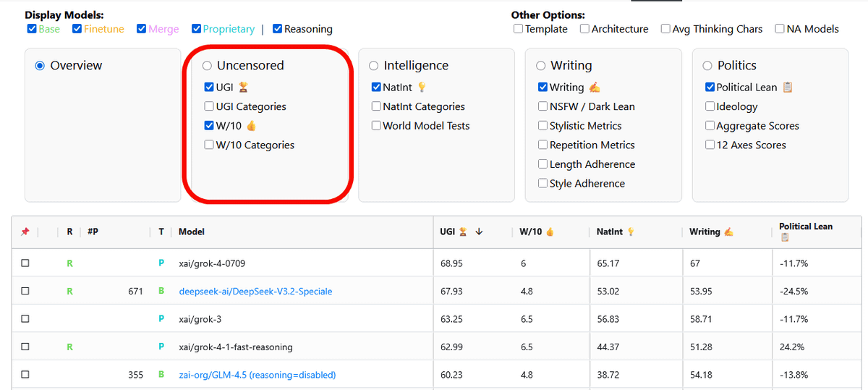Choose the Politics radio option
Image resolution: width=868 pixels, height=390 pixels.
pos(708,66)
